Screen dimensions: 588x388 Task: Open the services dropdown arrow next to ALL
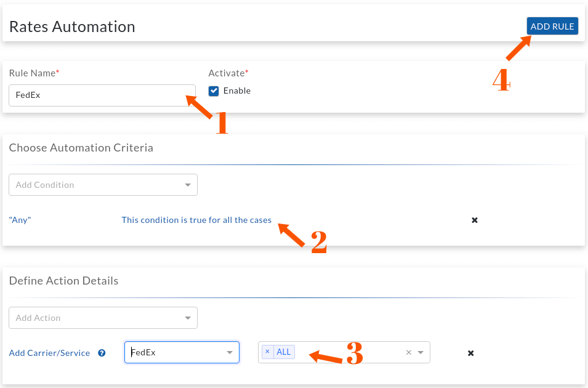coord(421,352)
